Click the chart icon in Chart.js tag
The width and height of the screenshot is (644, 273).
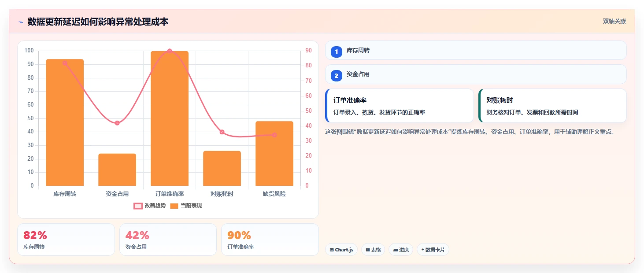(x=332, y=250)
